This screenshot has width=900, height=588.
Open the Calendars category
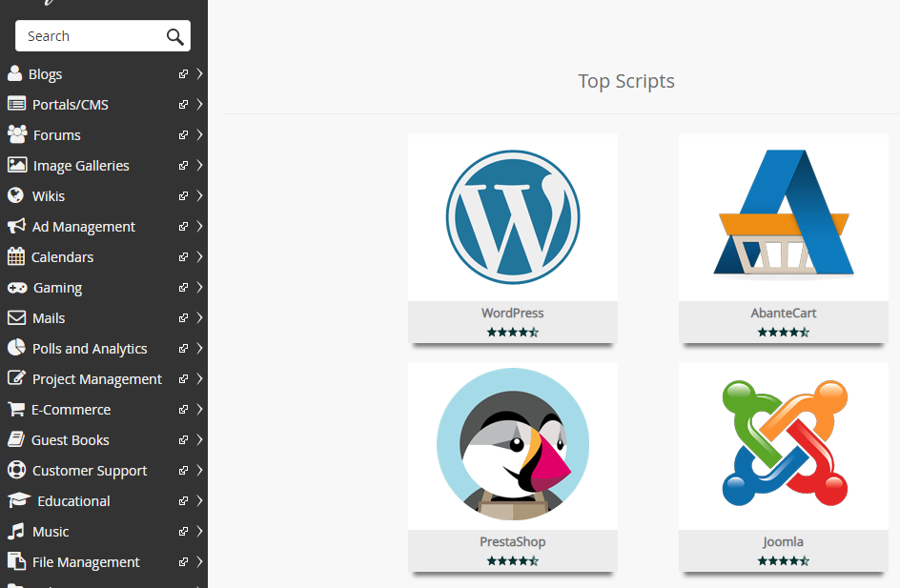coord(62,256)
